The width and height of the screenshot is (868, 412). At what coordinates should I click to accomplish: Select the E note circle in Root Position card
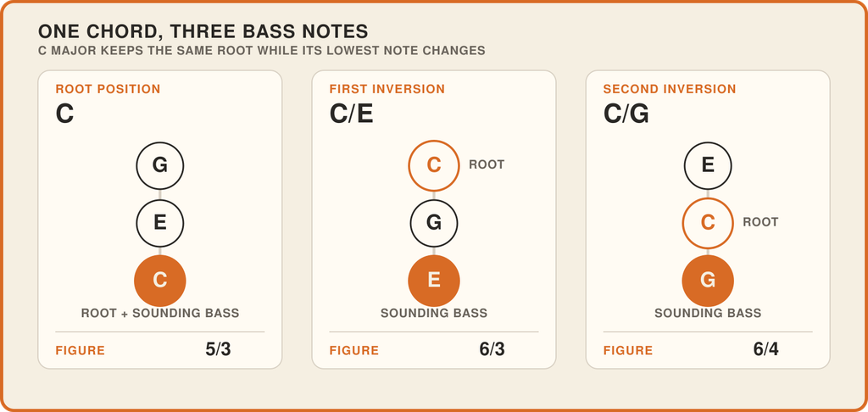pos(160,223)
